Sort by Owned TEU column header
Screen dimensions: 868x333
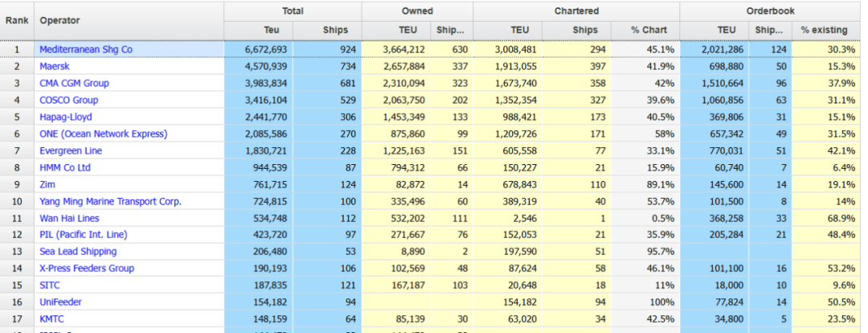[x=396, y=31]
